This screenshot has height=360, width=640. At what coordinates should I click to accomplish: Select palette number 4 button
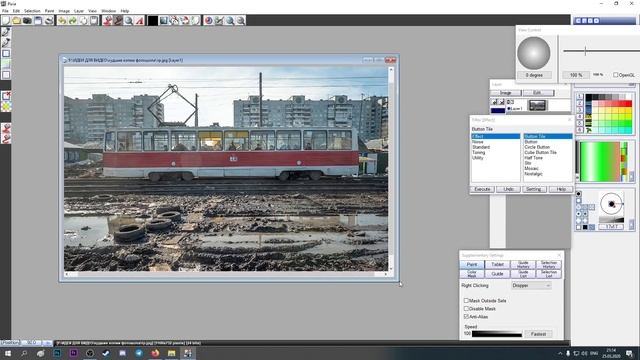click(580, 117)
